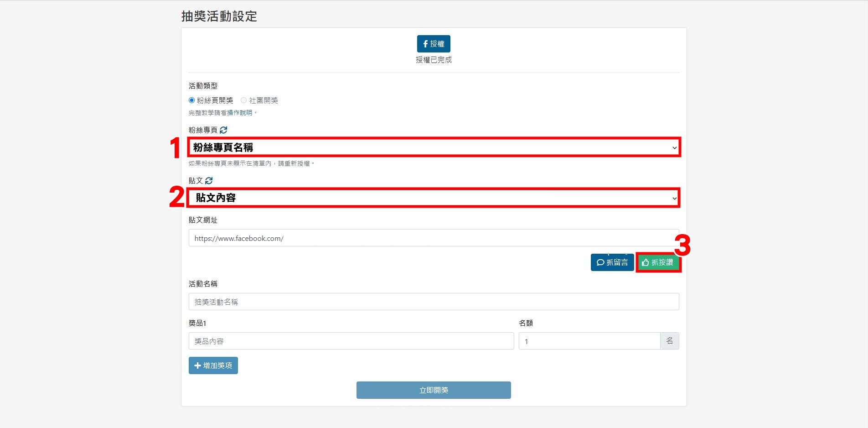This screenshot has height=428, width=868.
Task: Click the 增加獎項 add prize button
Action: (213, 365)
